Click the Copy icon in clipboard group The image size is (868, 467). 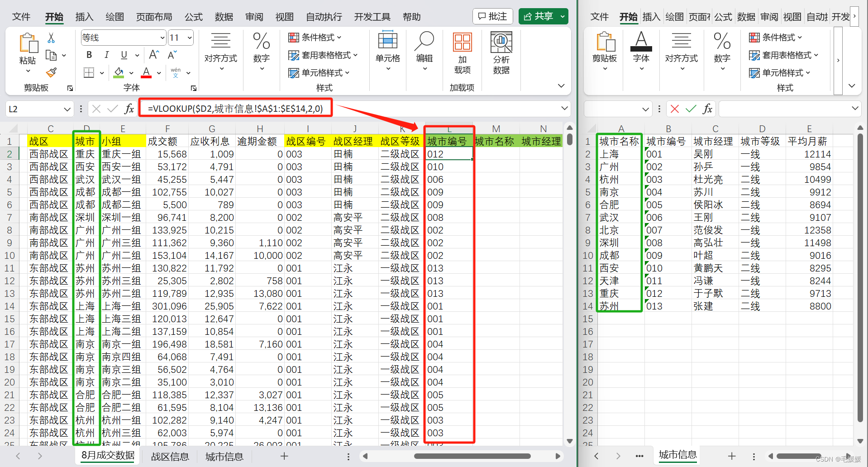tap(51, 55)
